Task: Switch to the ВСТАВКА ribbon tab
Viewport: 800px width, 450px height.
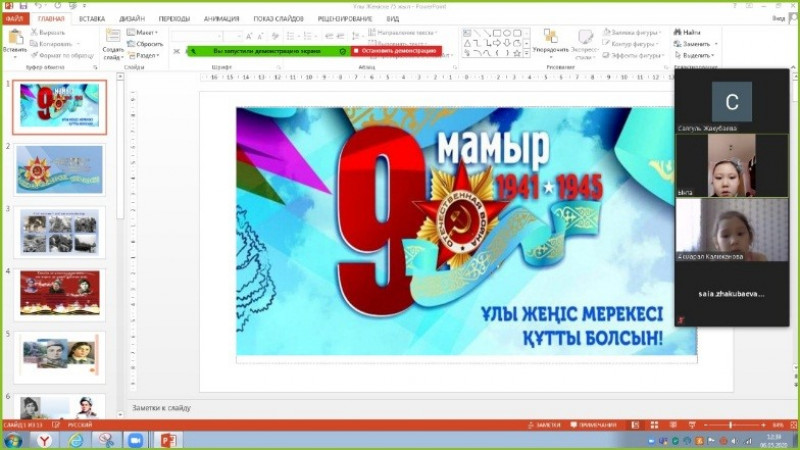Action: 92,18
